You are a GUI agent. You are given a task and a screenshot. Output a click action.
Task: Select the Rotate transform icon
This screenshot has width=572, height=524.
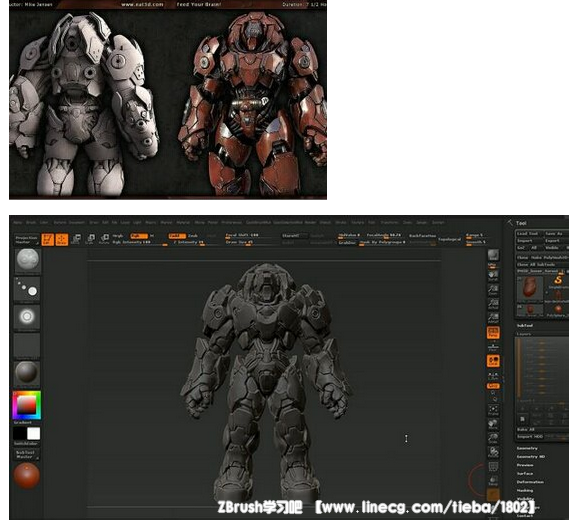(x=104, y=240)
